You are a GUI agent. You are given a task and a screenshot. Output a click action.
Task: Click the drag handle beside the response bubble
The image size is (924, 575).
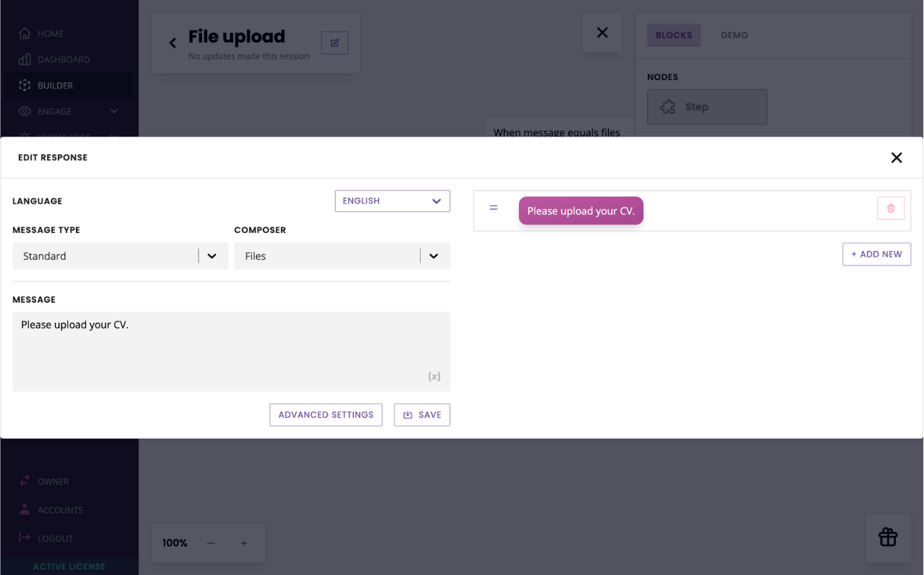tap(494, 208)
